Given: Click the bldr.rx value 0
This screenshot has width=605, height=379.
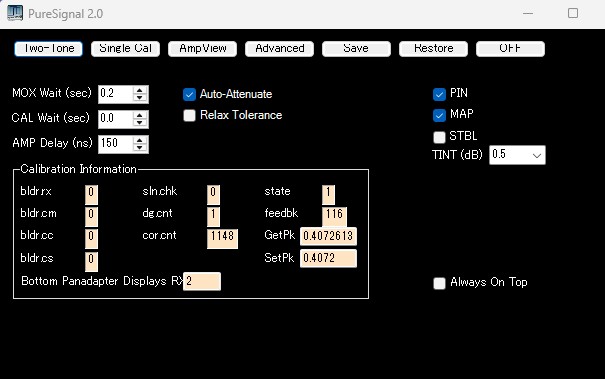Looking at the screenshot, I should (91, 194).
